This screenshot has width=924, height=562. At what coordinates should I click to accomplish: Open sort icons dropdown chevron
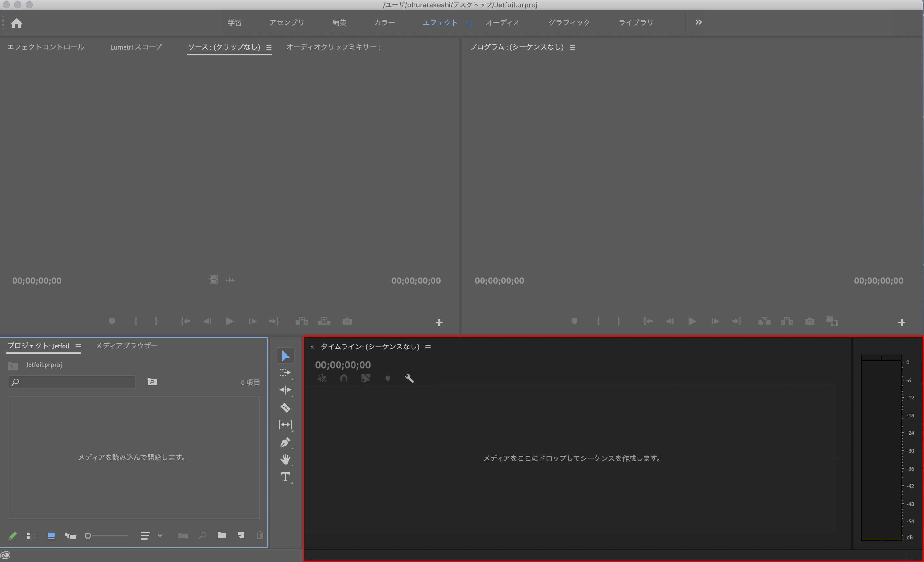160,535
